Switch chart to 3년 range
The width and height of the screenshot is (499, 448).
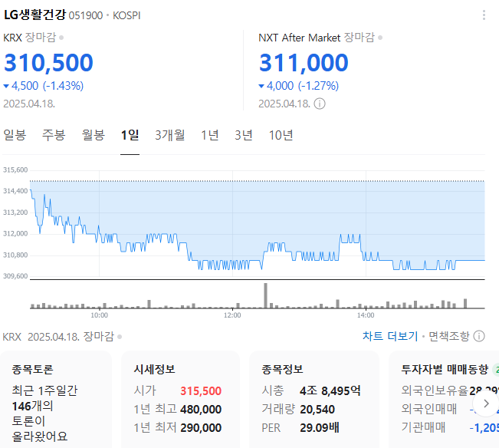[x=244, y=135]
